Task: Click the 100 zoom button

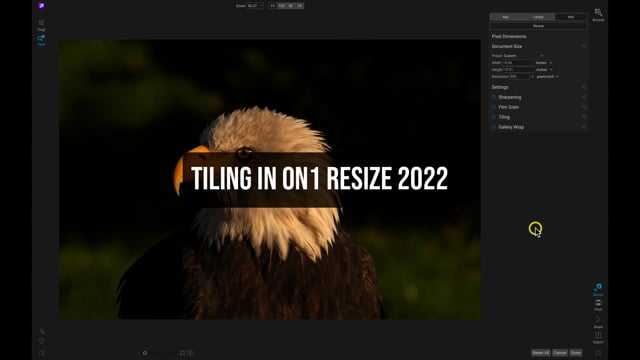Action: coord(282,6)
